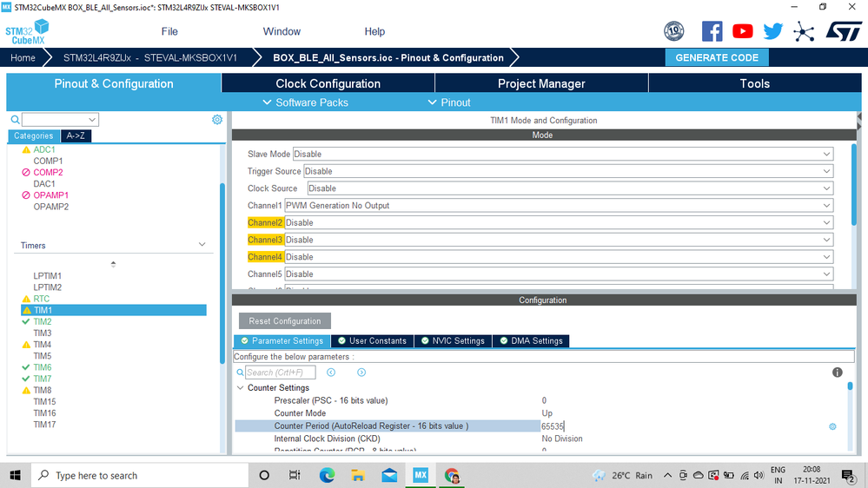This screenshot has height=488, width=868.
Task: Expand the Software Packs menu
Action: pyautogui.click(x=306, y=102)
